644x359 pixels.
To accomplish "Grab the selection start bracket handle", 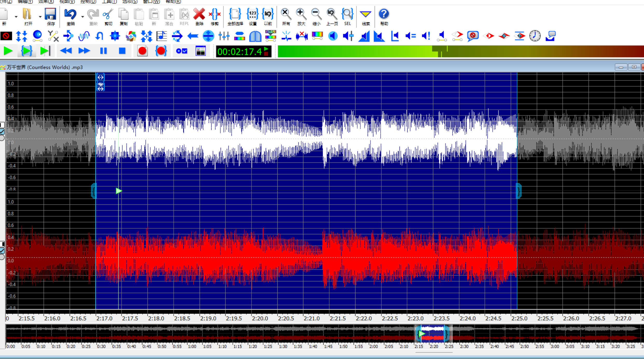I will click(94, 191).
